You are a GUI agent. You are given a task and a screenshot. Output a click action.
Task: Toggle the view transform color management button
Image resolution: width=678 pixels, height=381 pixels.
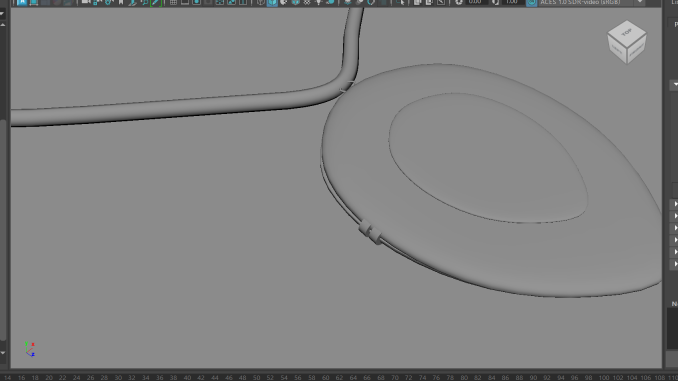[531, 2]
